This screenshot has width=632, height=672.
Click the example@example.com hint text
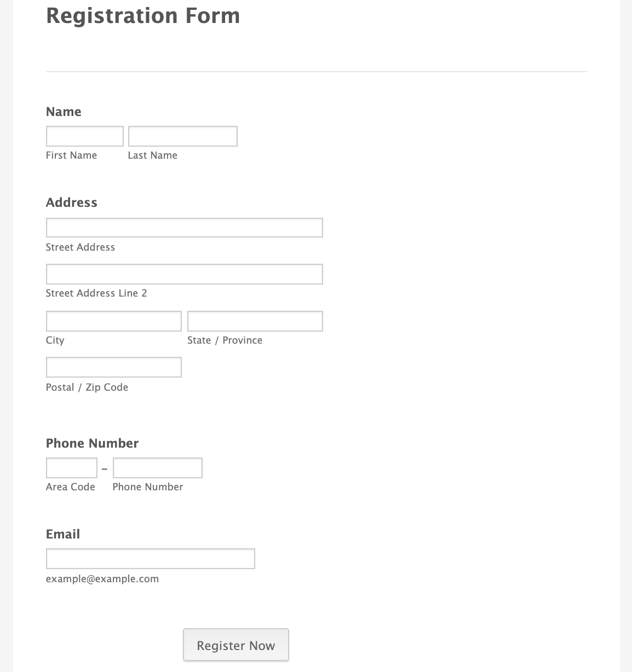102,578
